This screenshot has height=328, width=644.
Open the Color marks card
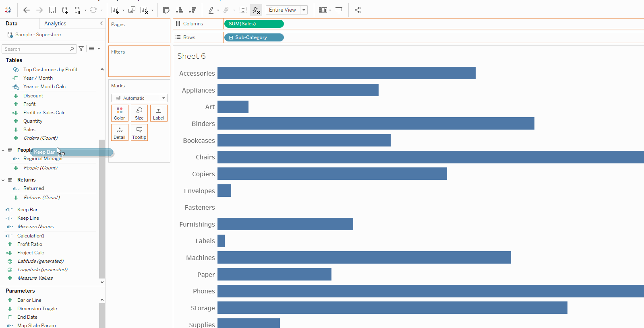tap(120, 113)
